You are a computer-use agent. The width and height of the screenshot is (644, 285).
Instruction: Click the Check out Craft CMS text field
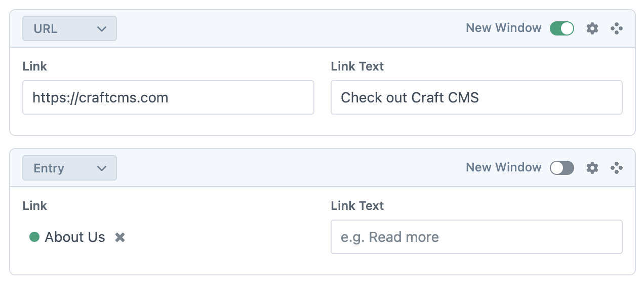[x=476, y=97]
